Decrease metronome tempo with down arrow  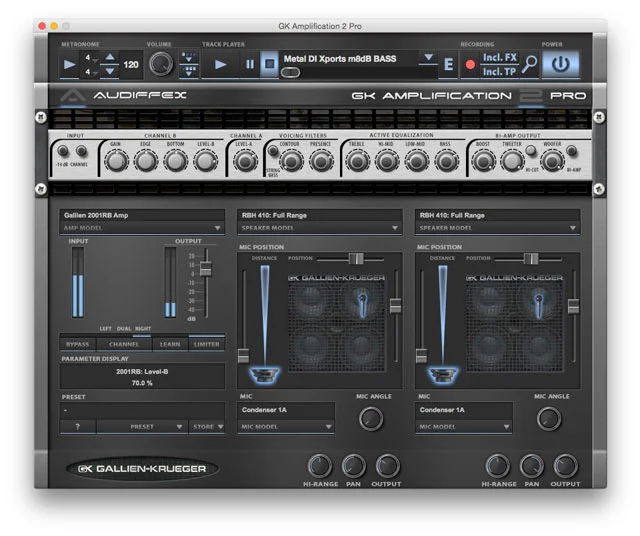tap(110, 71)
